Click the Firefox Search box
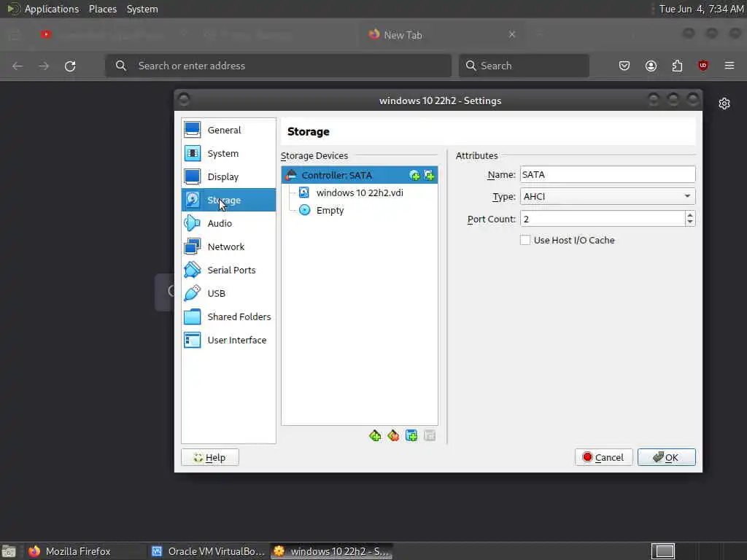The image size is (747, 560). (524, 66)
